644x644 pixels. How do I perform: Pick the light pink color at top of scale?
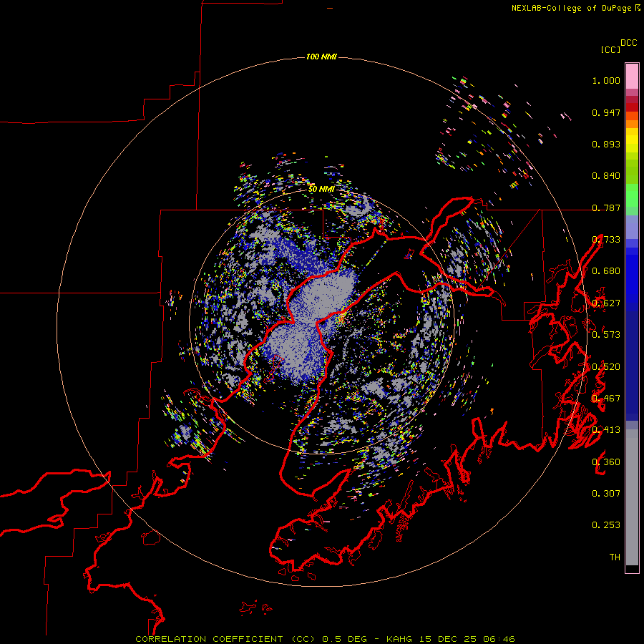[x=632, y=76]
